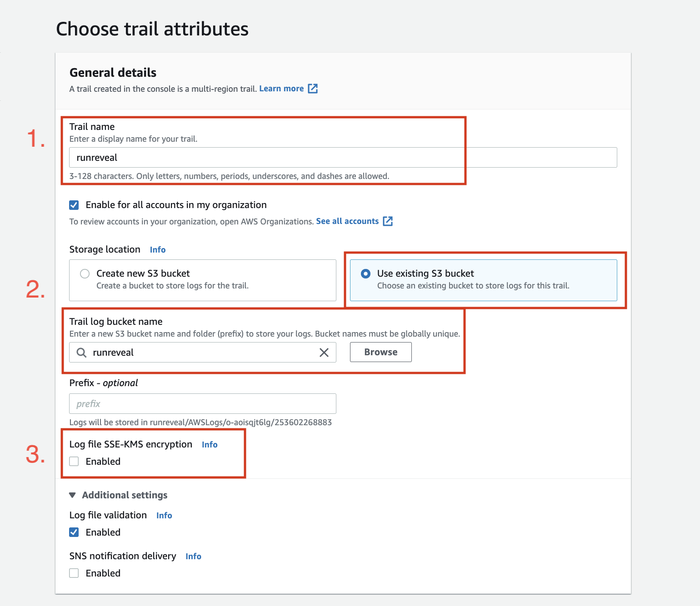
Task: Click the search magnifier icon in bucket field
Action: pos(81,353)
